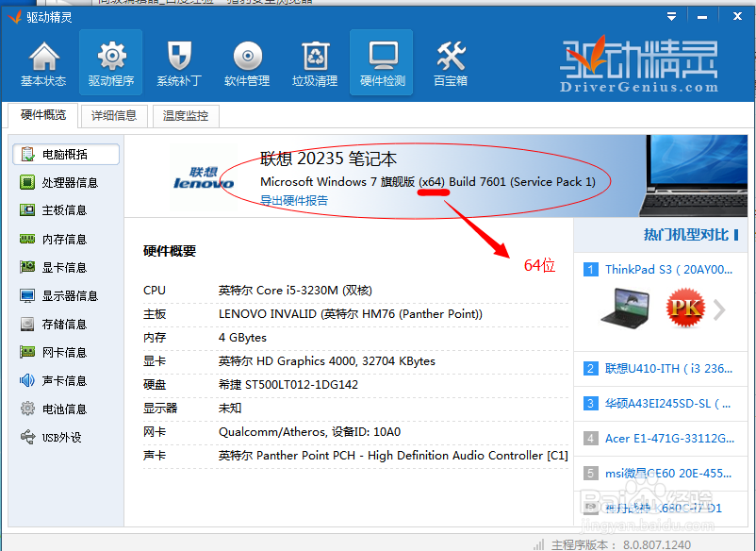Click 导出硬件报告 link
Viewport: 756px width, 551px height.
tap(294, 200)
